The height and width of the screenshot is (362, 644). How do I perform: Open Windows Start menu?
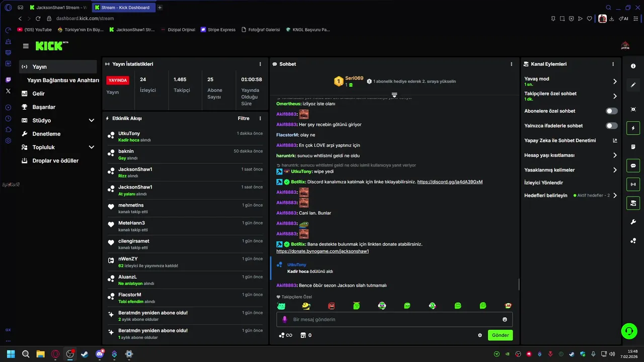coord(11,354)
